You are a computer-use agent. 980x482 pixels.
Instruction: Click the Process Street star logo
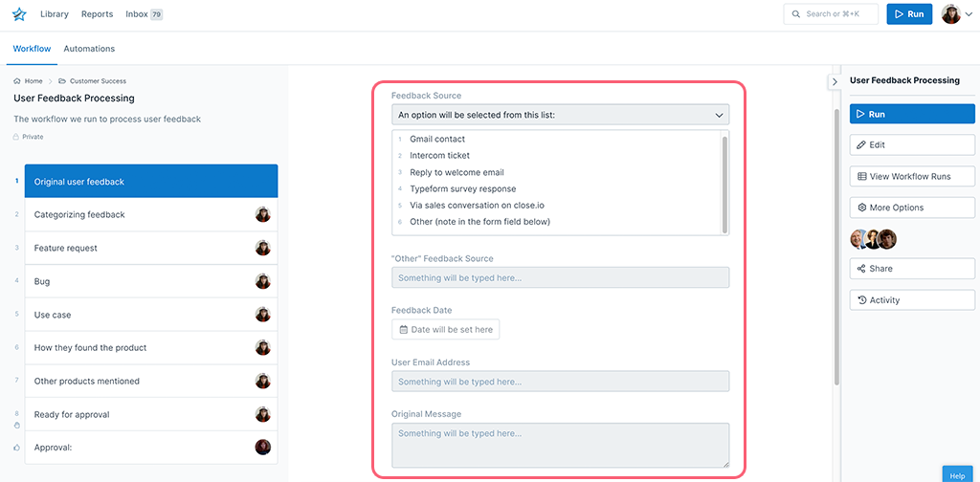point(19,14)
